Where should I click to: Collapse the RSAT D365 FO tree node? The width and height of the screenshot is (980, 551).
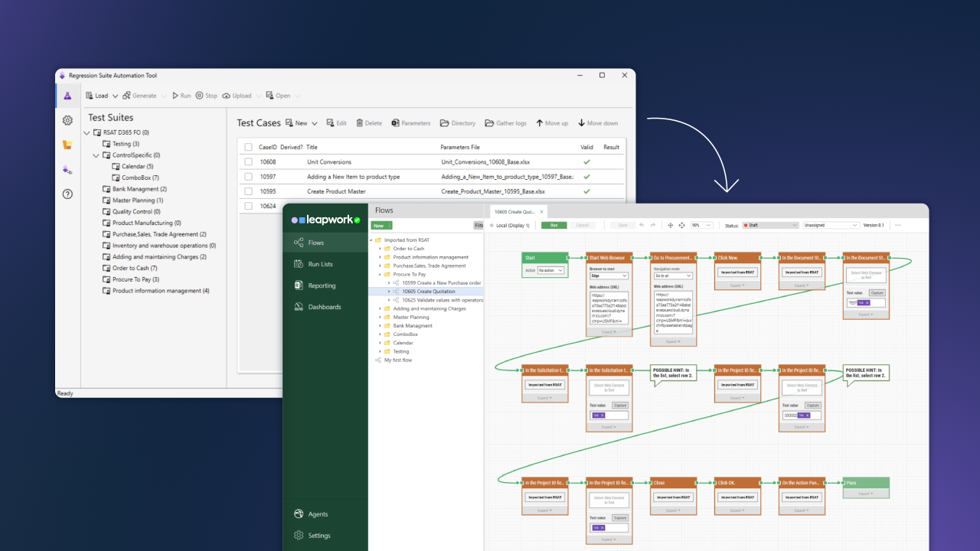click(86, 132)
